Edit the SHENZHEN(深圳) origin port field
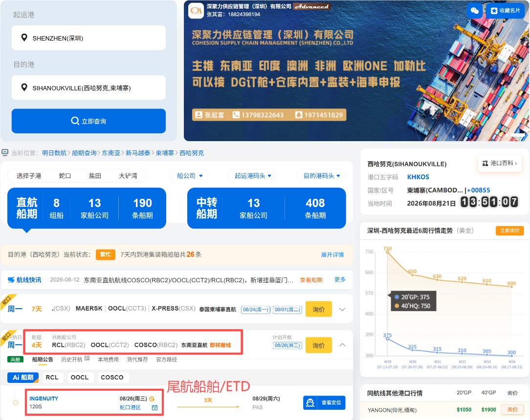The width and height of the screenshot is (530, 420). pyautogui.click(x=88, y=38)
